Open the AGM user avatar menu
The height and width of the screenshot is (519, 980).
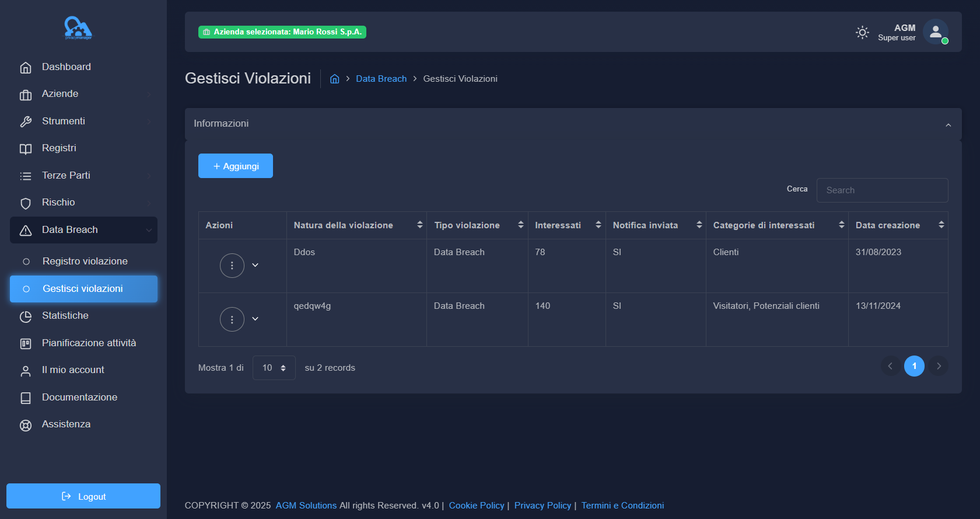tap(935, 32)
